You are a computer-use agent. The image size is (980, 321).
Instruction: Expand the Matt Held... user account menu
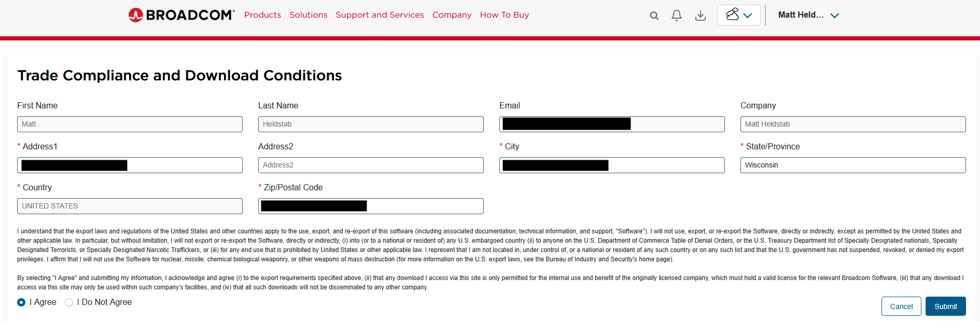(x=808, y=15)
